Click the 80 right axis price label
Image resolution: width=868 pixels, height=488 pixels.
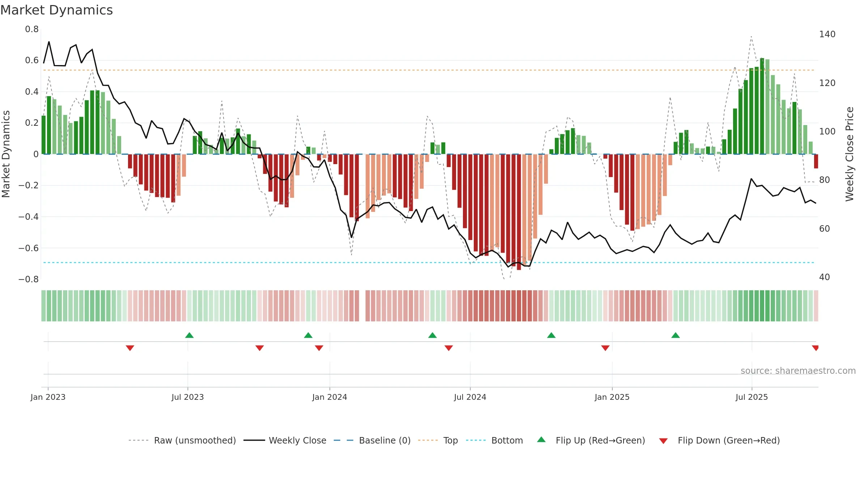[x=825, y=180]
